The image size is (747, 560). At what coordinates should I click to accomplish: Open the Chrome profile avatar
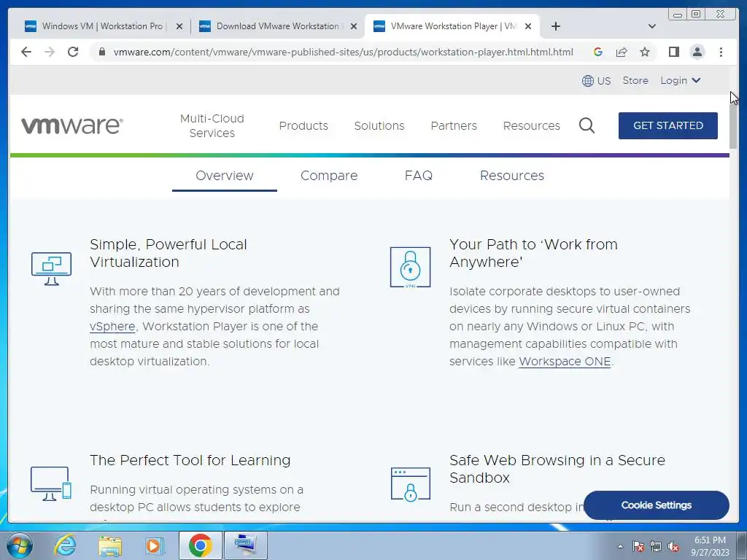pyautogui.click(x=697, y=52)
